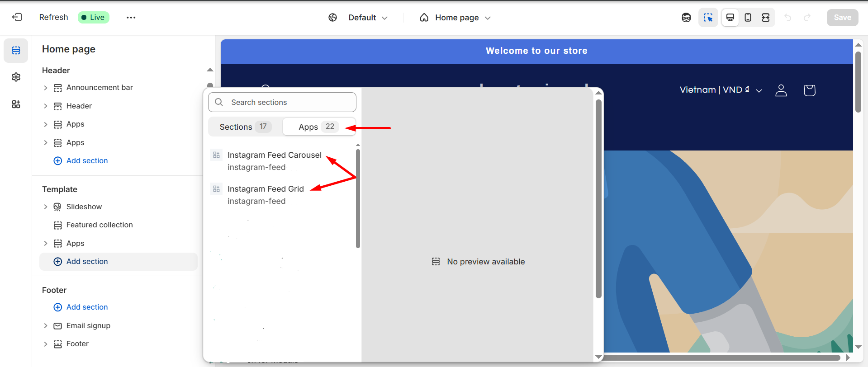Toggle the preview inspector selection tool
Image resolution: width=868 pixels, height=367 pixels.
click(708, 17)
